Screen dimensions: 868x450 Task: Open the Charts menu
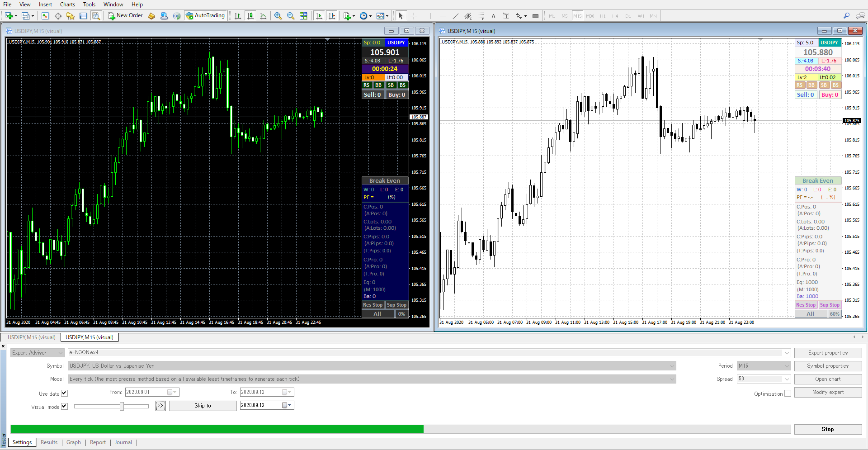pos(67,5)
